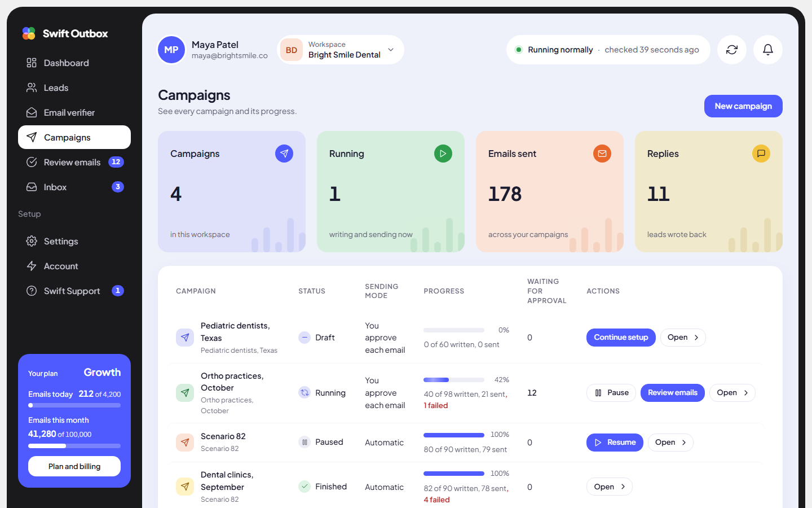Open the paused Scenario 82 campaign
The width and height of the screenshot is (812, 508).
pyautogui.click(x=670, y=443)
